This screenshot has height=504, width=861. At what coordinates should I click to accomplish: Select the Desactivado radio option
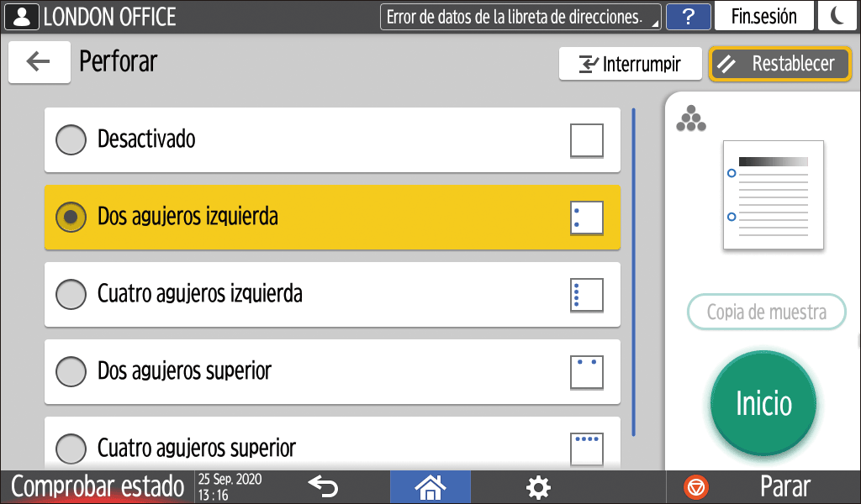(x=71, y=139)
